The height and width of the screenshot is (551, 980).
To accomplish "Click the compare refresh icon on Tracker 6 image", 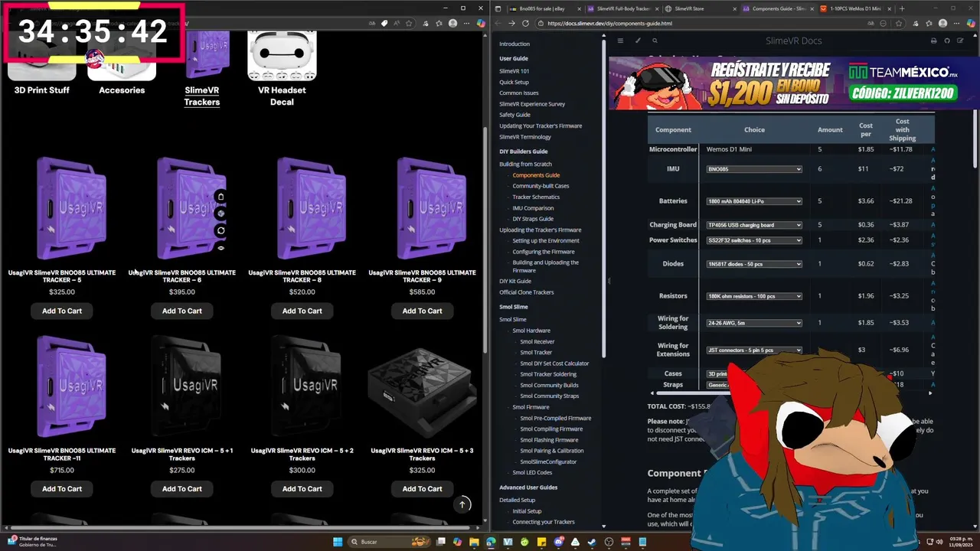I will point(220,230).
